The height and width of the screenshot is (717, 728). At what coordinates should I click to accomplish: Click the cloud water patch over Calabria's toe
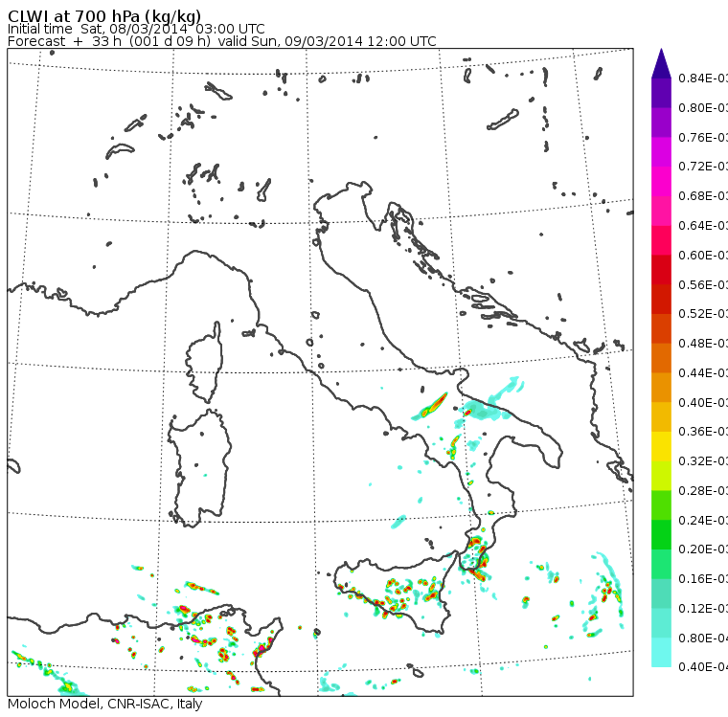click(477, 559)
